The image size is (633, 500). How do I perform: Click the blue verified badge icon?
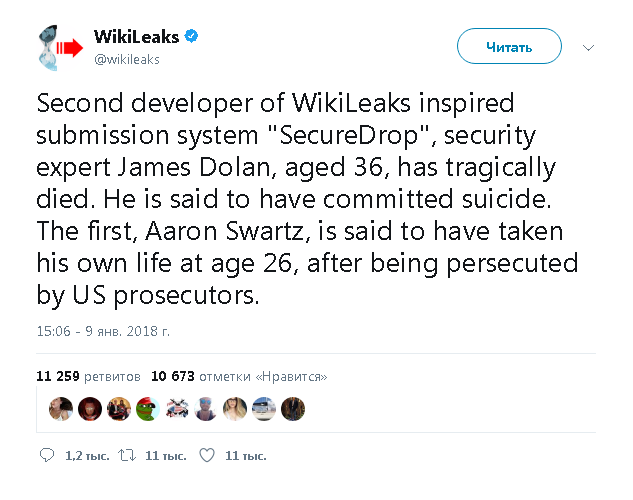tap(191, 36)
